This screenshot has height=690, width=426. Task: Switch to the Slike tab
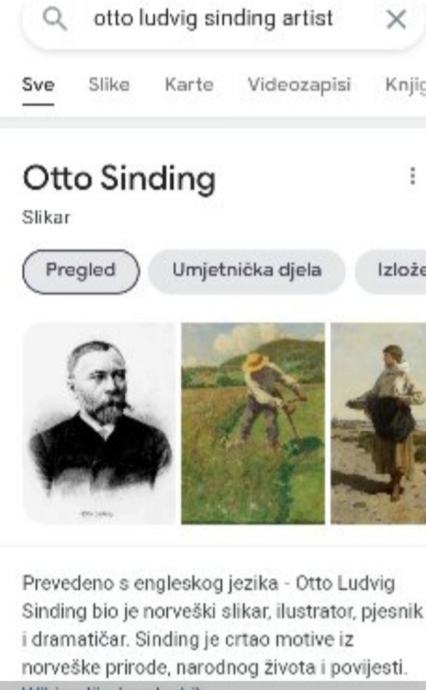click(109, 84)
